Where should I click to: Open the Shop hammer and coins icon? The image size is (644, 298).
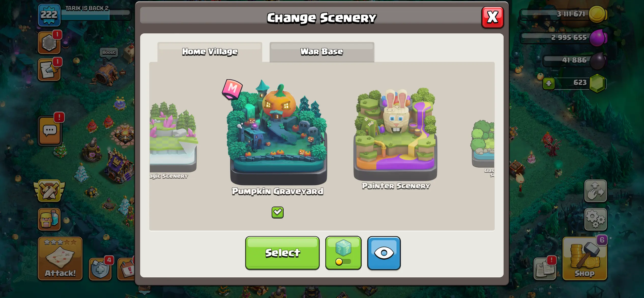[585, 258]
